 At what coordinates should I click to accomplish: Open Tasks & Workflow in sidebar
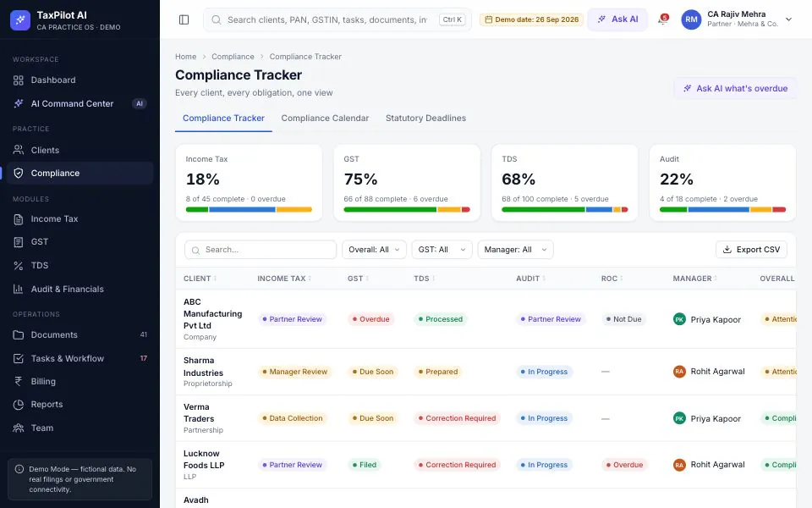point(80,359)
